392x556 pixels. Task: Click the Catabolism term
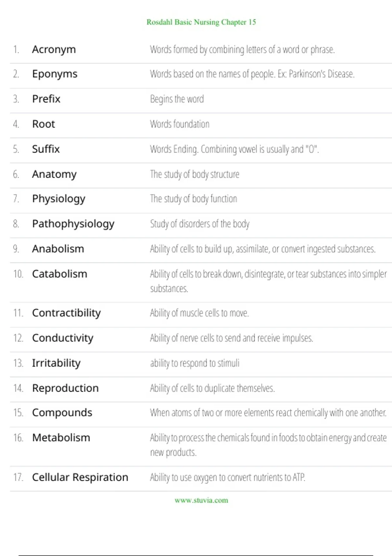point(59,274)
